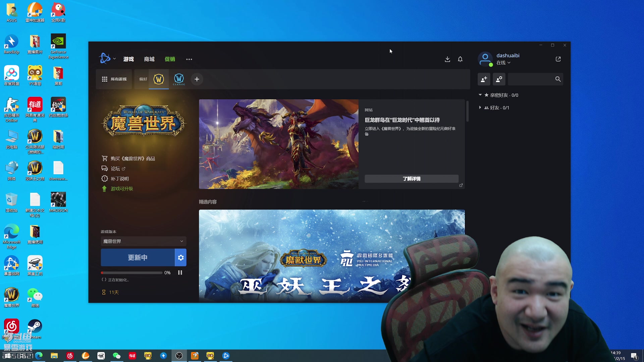Pop out the social panel
The image size is (644, 362).
(x=558, y=59)
